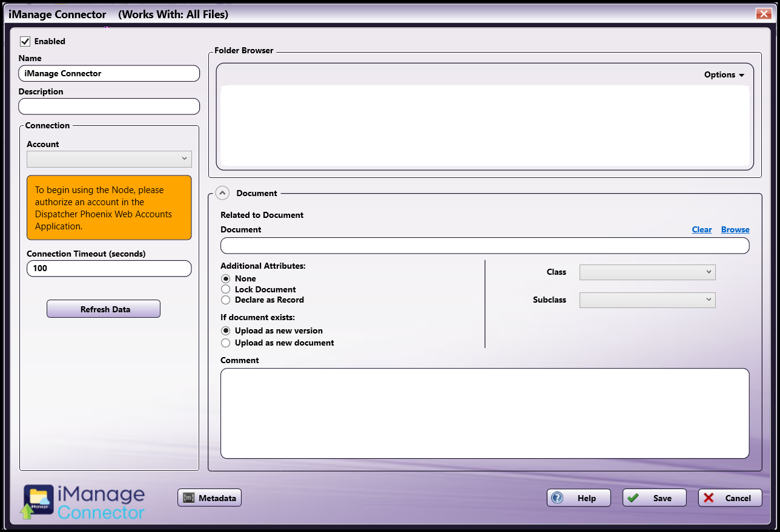Collapse the Document section
Image resolution: width=780 pixels, height=532 pixels.
point(222,192)
